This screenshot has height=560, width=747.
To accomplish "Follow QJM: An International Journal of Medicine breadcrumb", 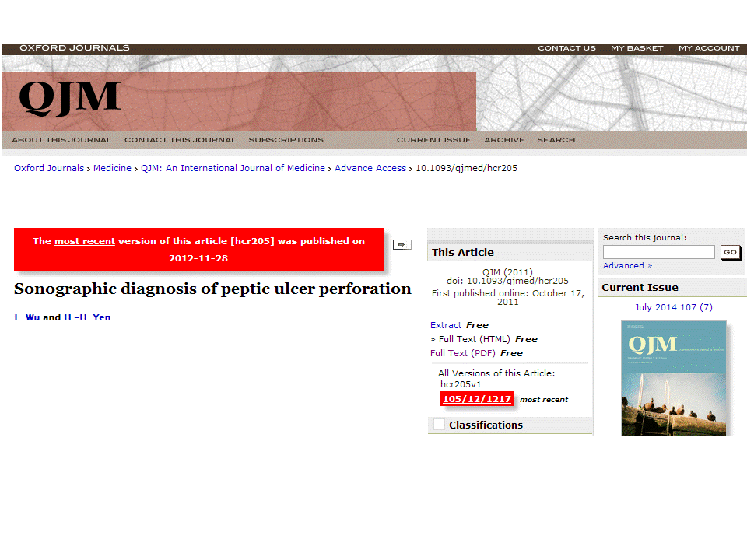I will (x=233, y=168).
